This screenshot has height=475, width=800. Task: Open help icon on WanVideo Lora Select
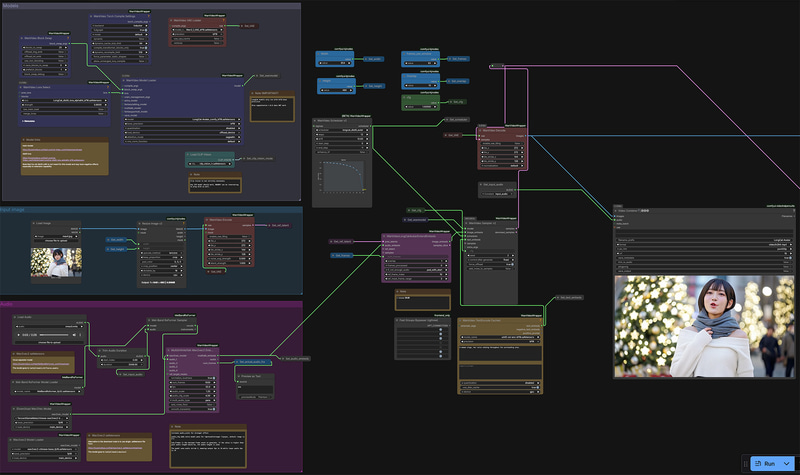108,87
